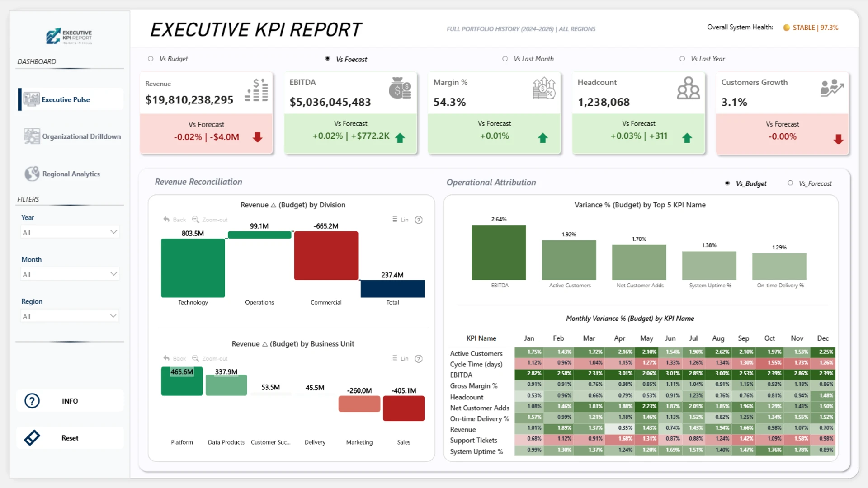This screenshot has width=868, height=488.
Task: Click the Reset diamond icon
Action: 32,438
